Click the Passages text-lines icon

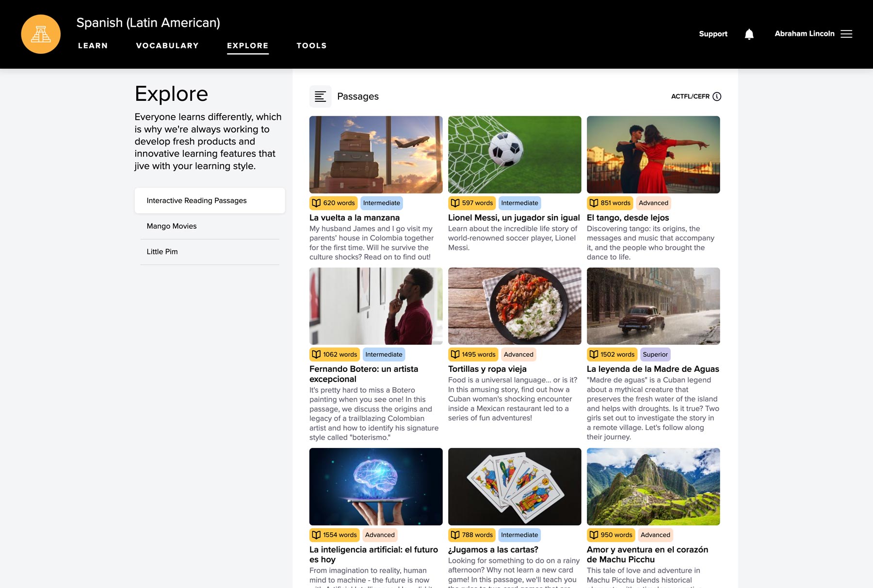click(x=320, y=96)
